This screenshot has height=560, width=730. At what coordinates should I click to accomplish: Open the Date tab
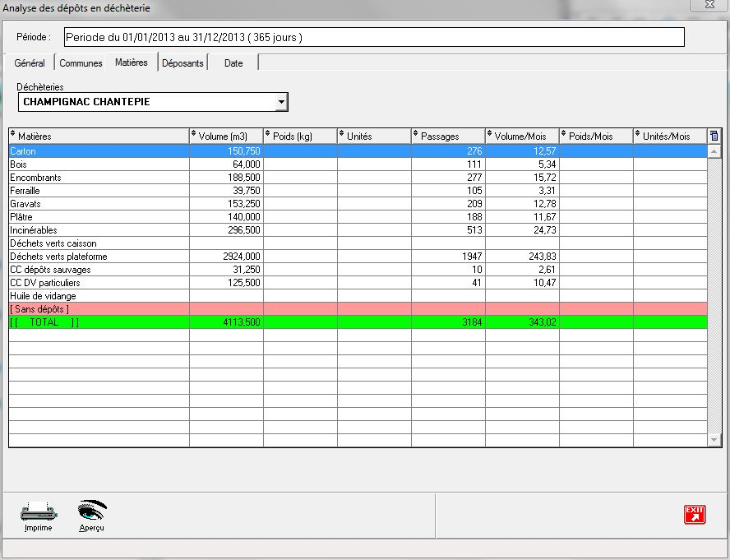pyautogui.click(x=233, y=63)
